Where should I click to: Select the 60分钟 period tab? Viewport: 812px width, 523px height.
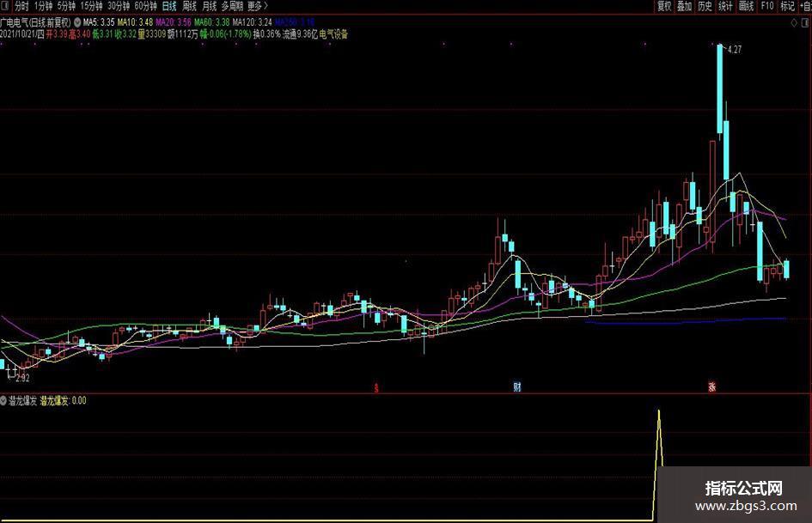145,6
